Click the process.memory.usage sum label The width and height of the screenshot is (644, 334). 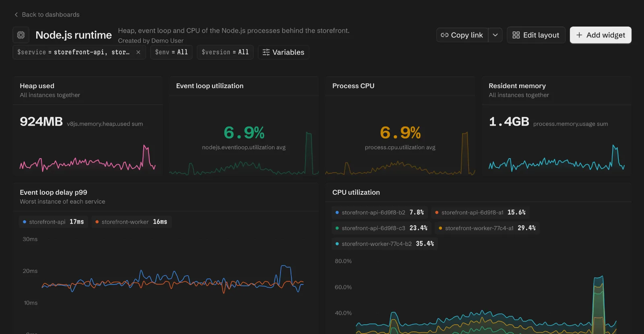571,124
